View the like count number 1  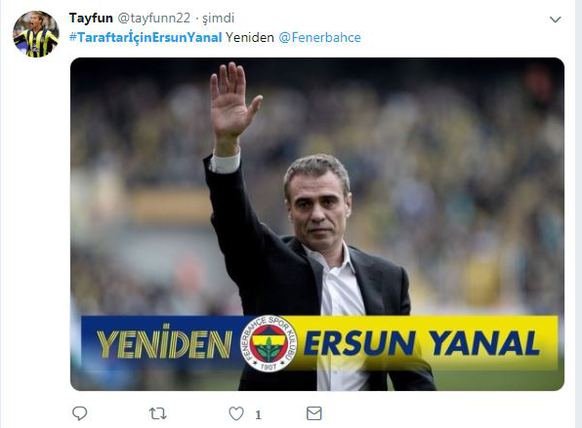tap(258, 414)
